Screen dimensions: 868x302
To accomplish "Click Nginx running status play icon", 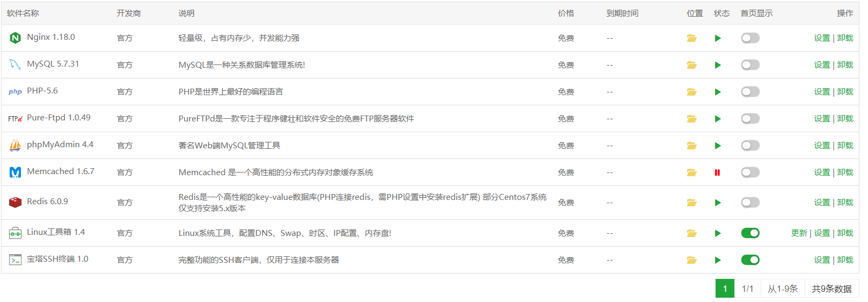I will click(x=718, y=38).
